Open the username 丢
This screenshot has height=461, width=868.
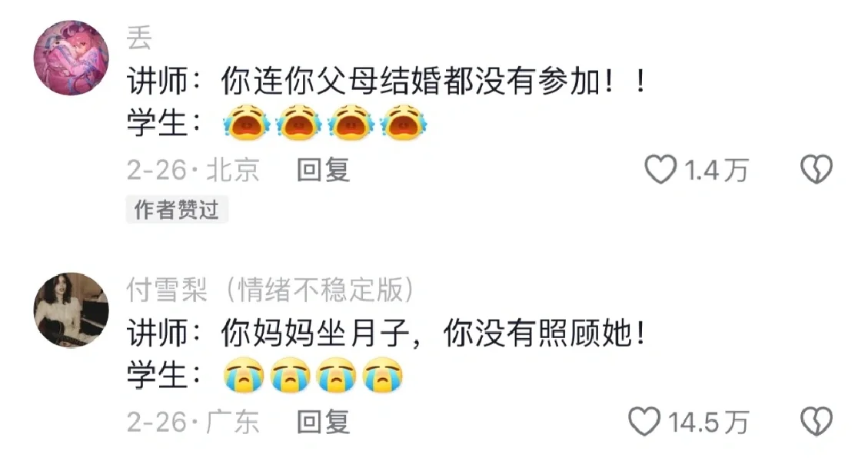click(x=139, y=38)
